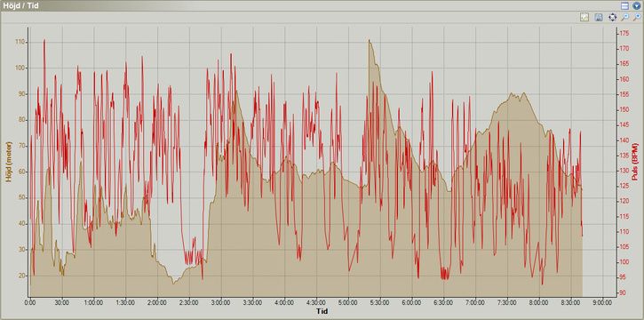Click the '20' elevation tick label
Screen dimensions: 644x320
[x=23, y=276]
